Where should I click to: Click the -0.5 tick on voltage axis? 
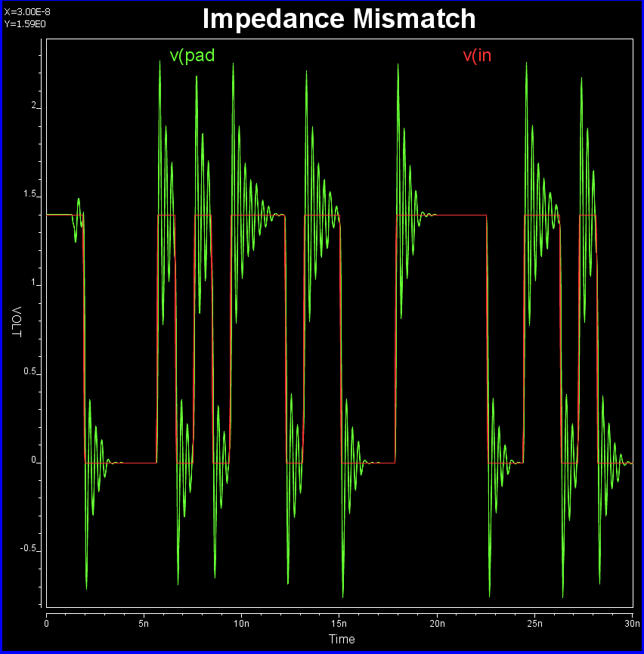29,548
